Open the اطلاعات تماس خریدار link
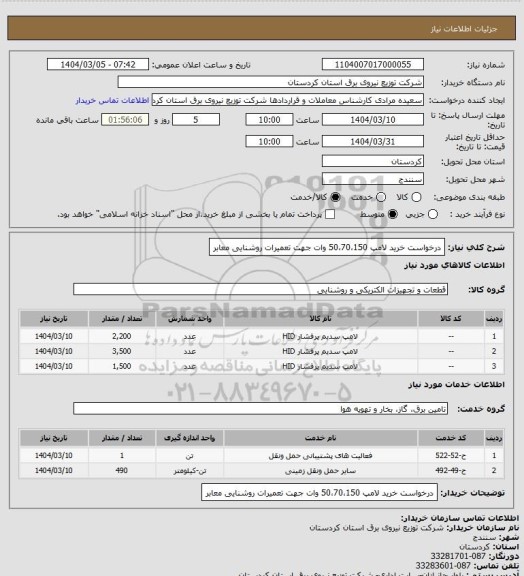Viewport: 524px width, 576px height. pyautogui.click(x=112, y=100)
